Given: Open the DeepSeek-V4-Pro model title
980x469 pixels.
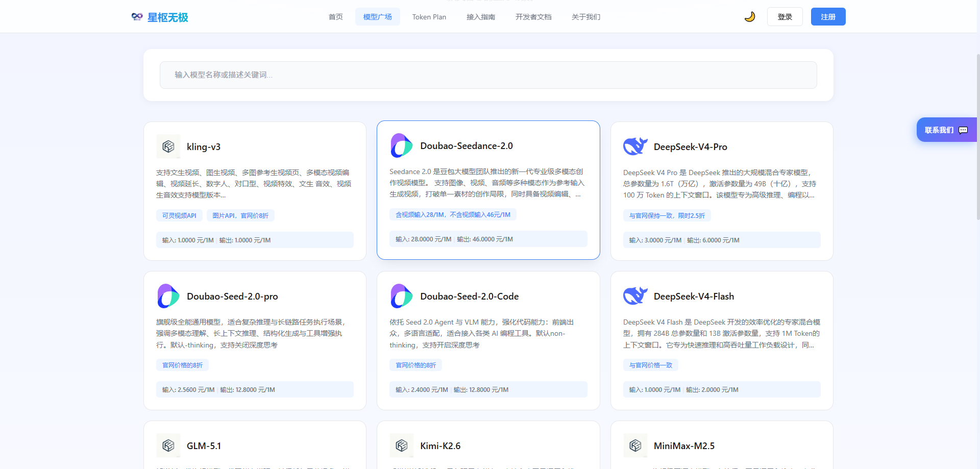Looking at the screenshot, I should coord(691,146).
